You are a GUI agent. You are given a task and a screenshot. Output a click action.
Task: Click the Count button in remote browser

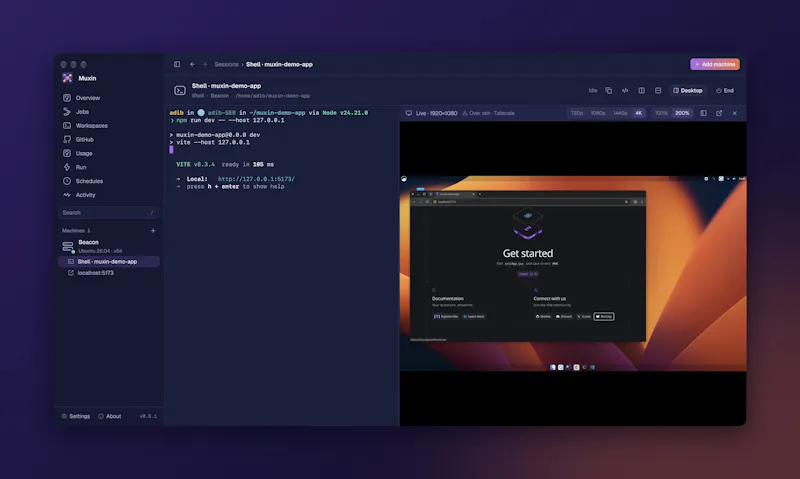pos(528,274)
